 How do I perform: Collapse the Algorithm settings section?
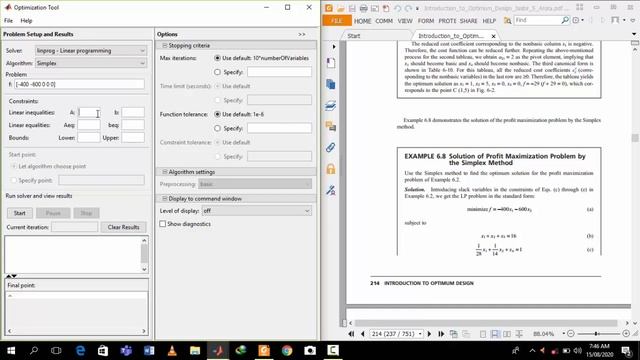[x=165, y=172]
